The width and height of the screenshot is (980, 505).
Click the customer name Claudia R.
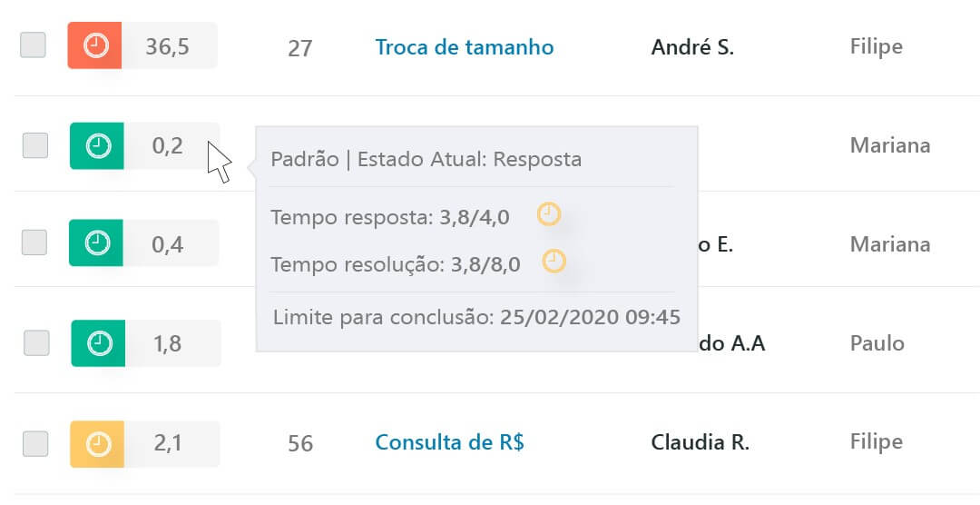pyautogui.click(x=700, y=443)
